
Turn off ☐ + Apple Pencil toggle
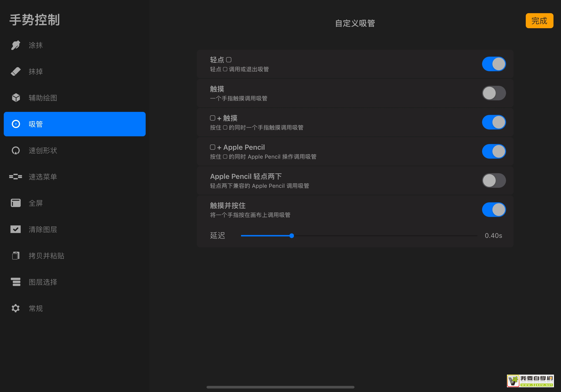[494, 151]
